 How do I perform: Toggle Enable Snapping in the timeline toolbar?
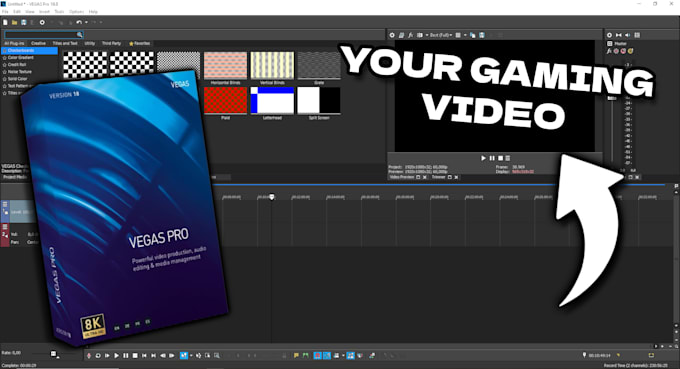tap(317, 356)
